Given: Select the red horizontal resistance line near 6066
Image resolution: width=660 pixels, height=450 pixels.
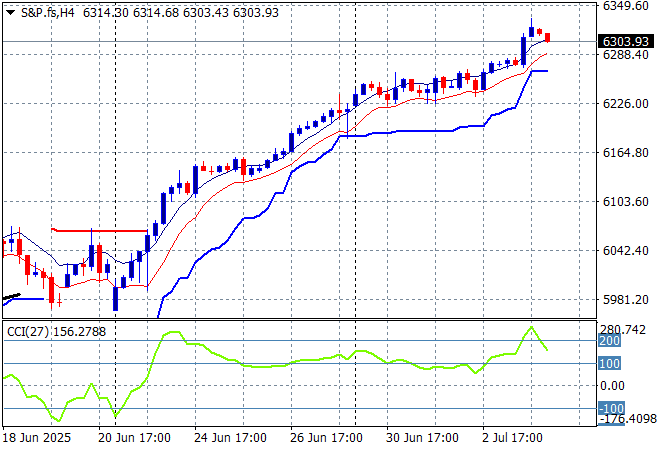Looking at the screenshot, I should coord(99,231).
